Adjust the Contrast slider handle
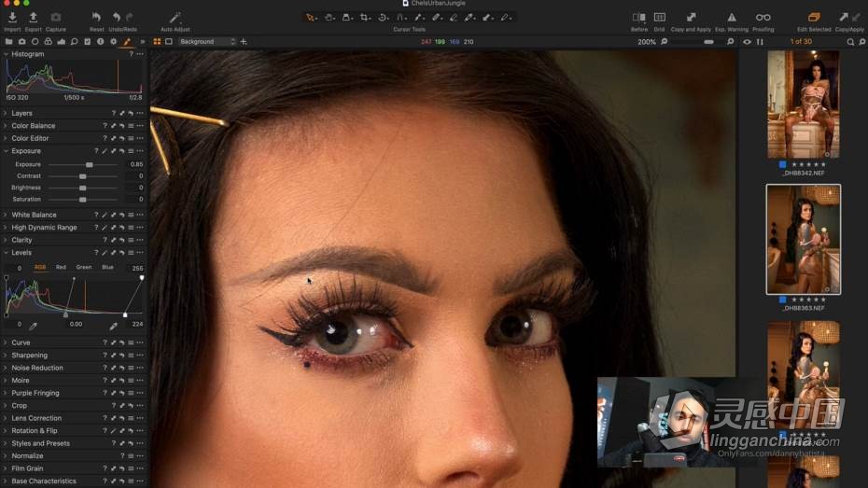This screenshot has width=868, height=488. (82, 176)
